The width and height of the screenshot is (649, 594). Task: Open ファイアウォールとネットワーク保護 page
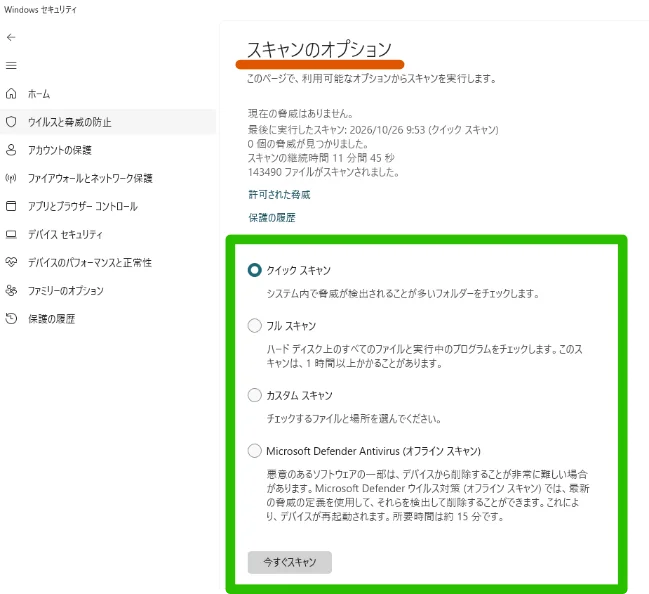click(x=108, y=178)
